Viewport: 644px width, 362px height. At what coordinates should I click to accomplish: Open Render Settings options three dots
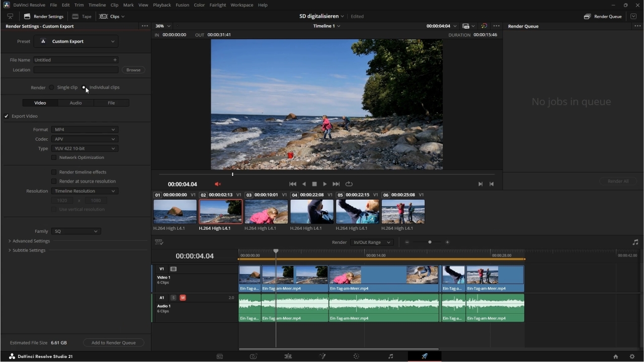point(145,26)
